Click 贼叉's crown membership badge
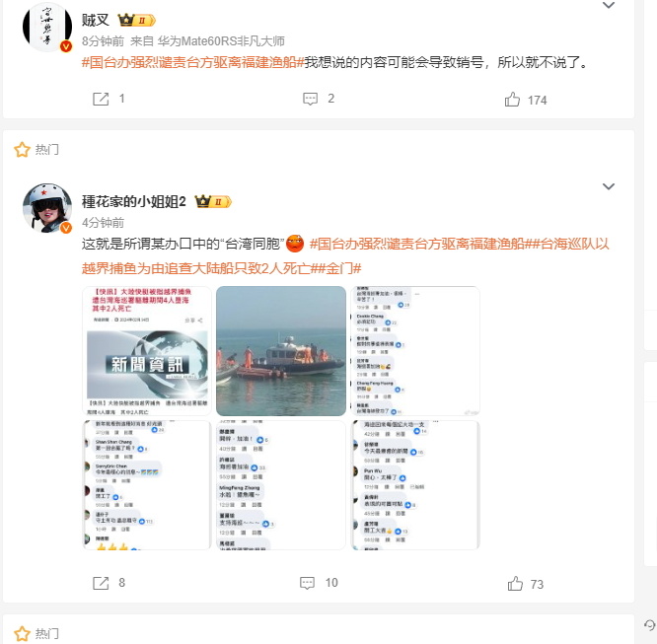Viewport: 657px width, 644px height. point(136,20)
